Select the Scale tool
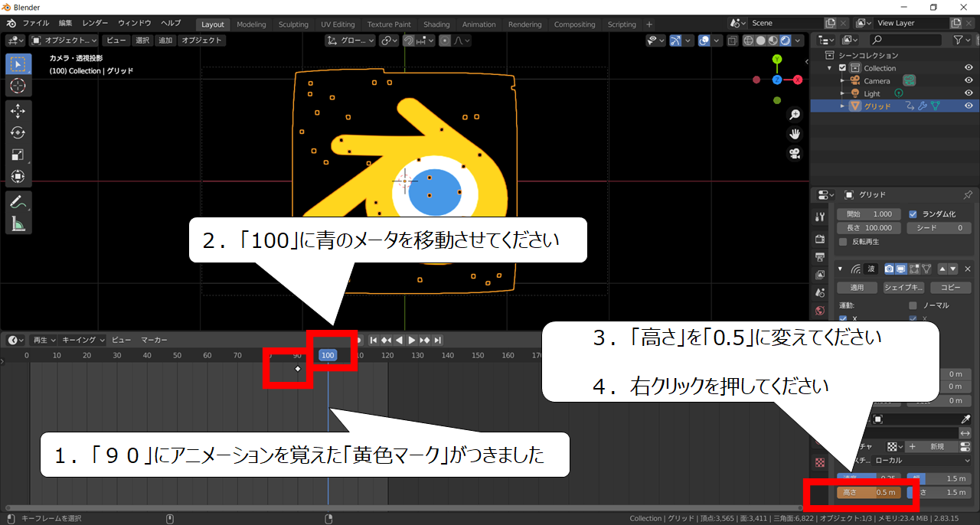Viewport: 980px width, 525px height. point(18,155)
